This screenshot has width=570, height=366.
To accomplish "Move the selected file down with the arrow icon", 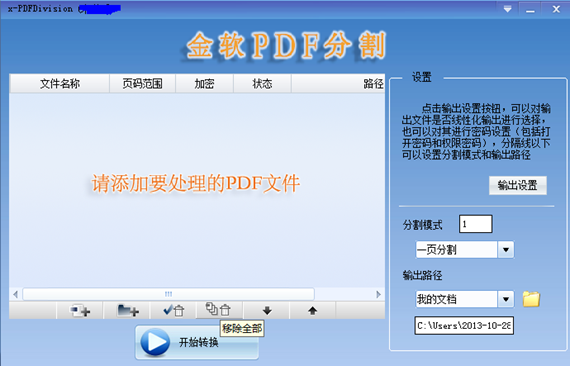I will (267, 310).
